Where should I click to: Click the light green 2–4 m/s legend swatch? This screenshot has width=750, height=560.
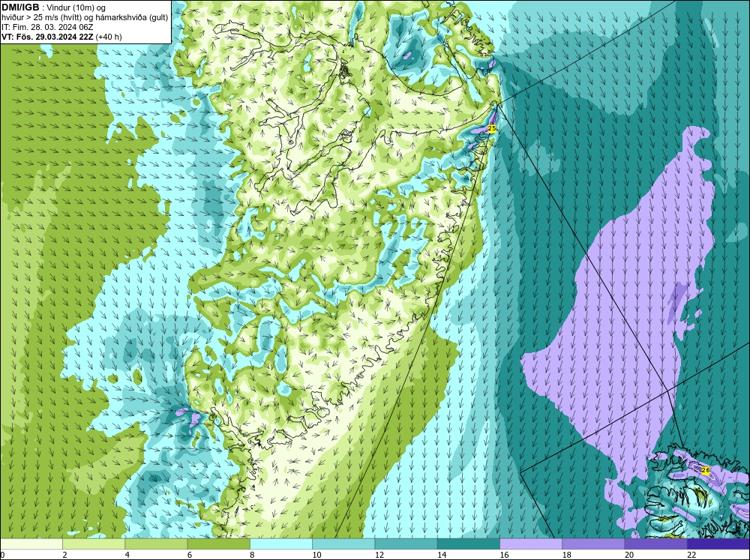(x=94, y=544)
